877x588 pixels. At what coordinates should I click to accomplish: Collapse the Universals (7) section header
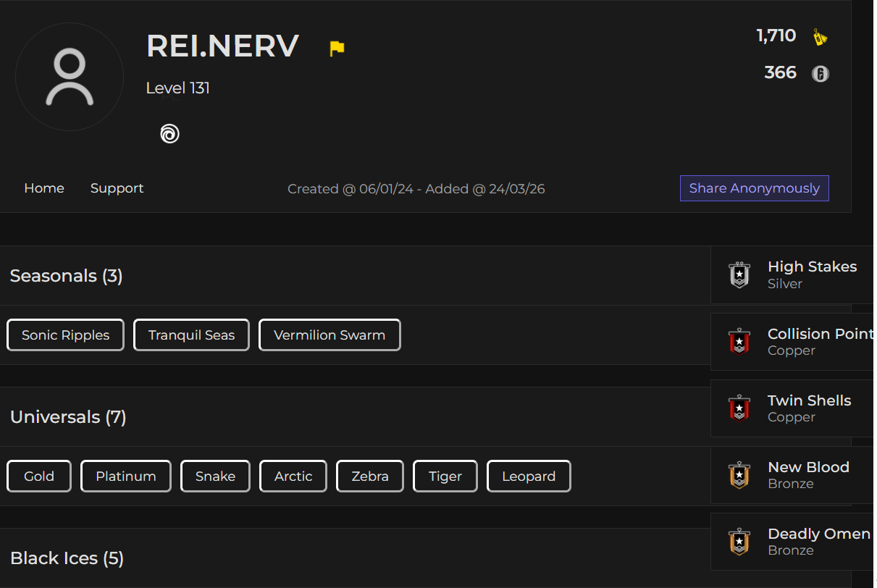click(355, 417)
